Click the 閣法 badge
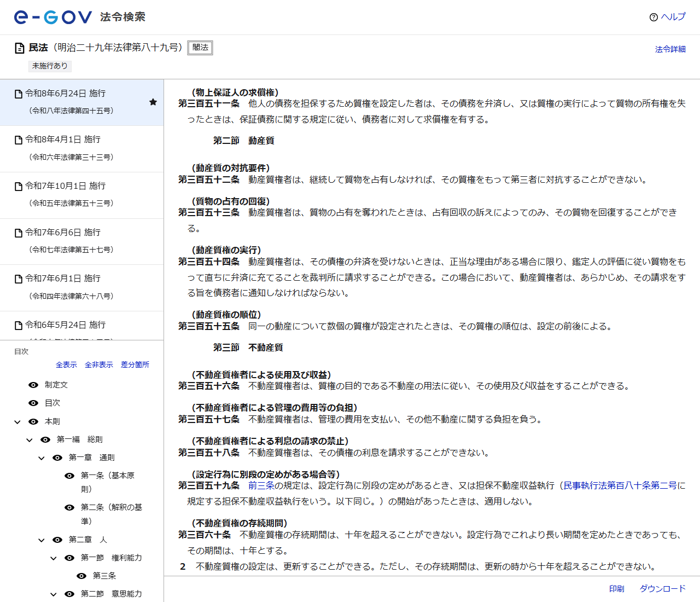This screenshot has height=602, width=700. [200, 48]
